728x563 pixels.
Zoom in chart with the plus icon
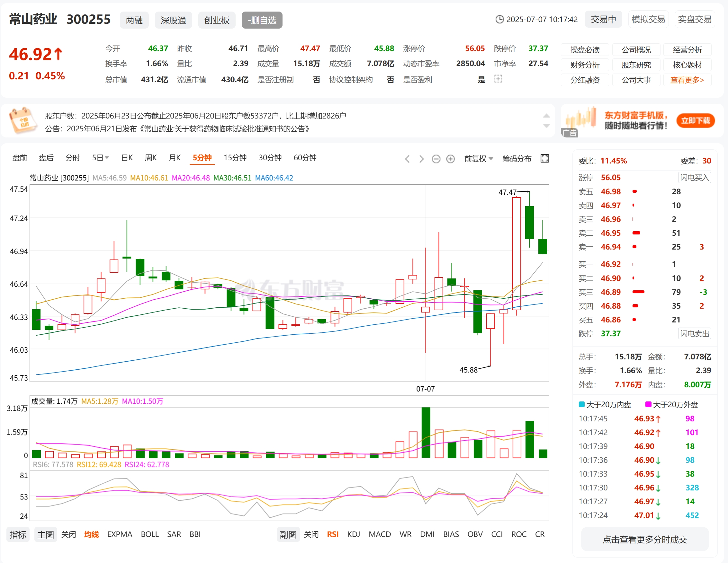(x=450, y=159)
